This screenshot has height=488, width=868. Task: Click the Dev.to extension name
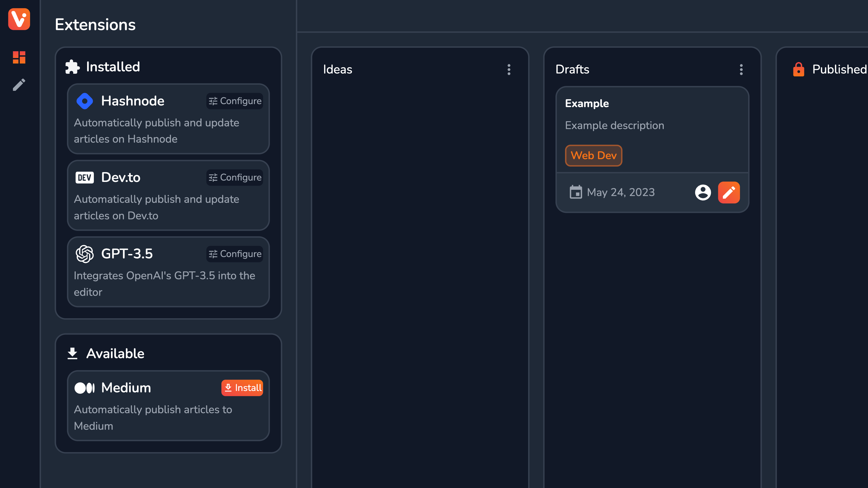pyautogui.click(x=121, y=178)
